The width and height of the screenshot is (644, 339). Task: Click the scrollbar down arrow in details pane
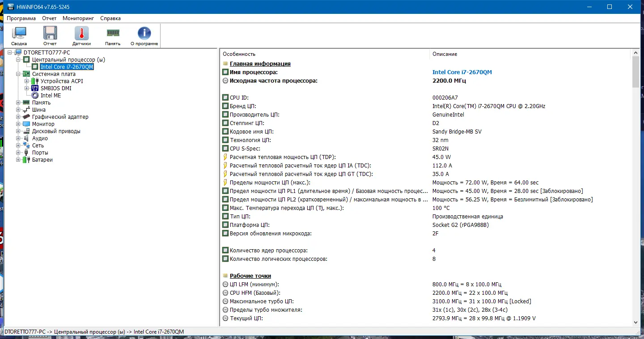(x=636, y=322)
